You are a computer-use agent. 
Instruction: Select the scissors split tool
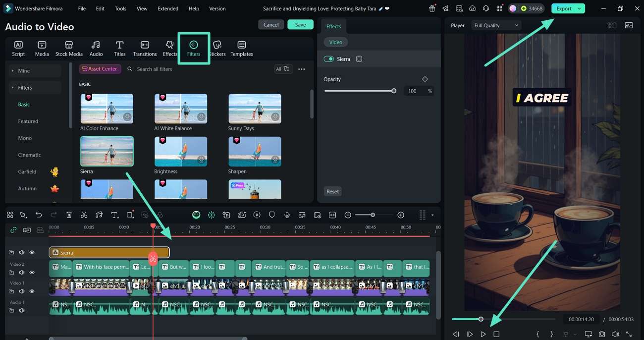tap(84, 215)
